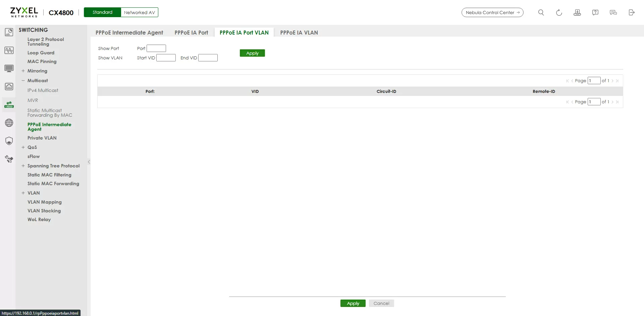Collapse the Multicast menu group

coord(23,81)
